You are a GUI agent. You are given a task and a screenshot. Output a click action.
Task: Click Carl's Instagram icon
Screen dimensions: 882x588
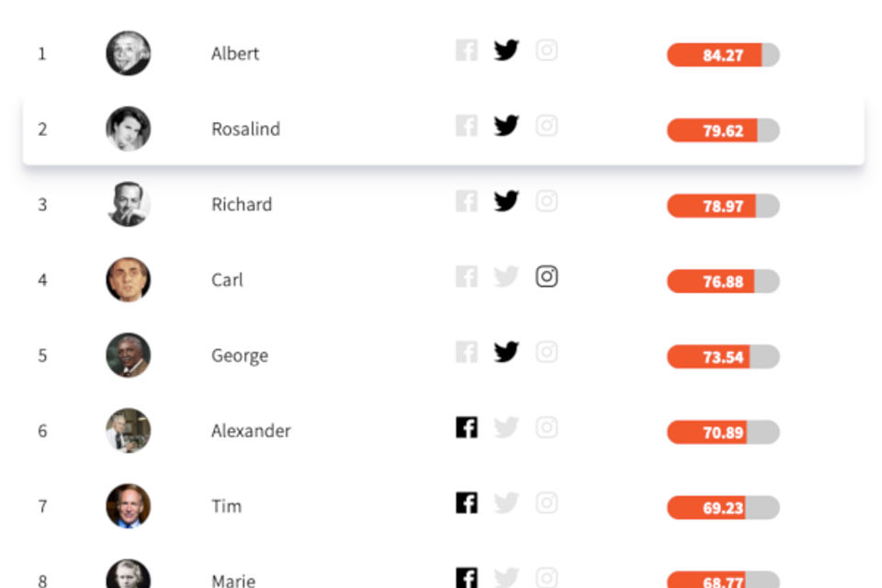click(x=546, y=277)
